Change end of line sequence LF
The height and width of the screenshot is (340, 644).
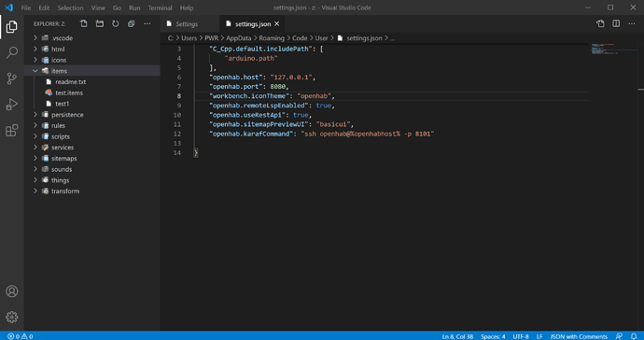539,336
